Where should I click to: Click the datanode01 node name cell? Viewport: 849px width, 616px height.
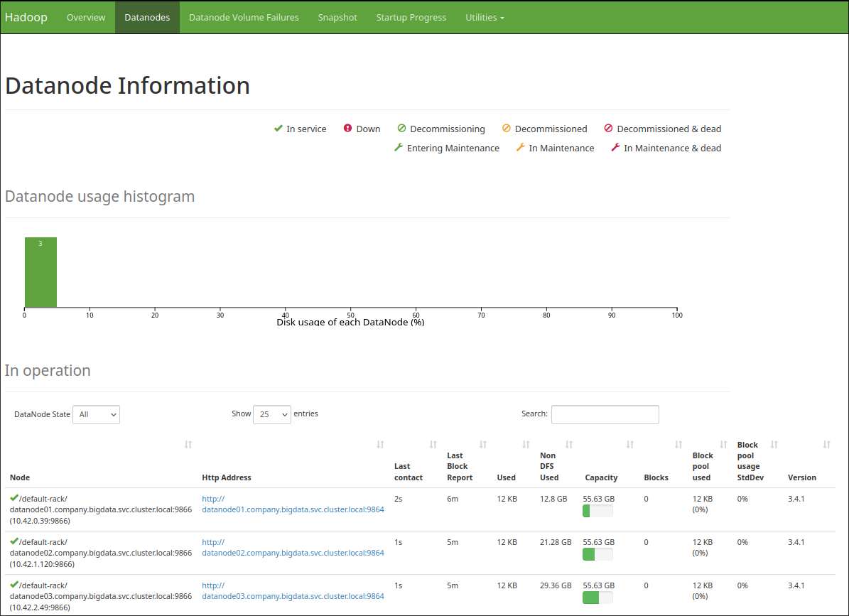[x=101, y=509]
